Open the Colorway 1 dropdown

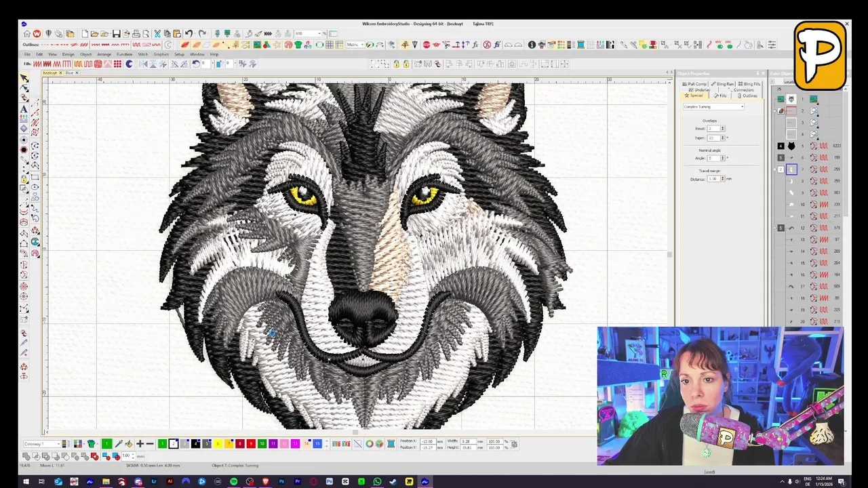pyautogui.click(x=42, y=444)
